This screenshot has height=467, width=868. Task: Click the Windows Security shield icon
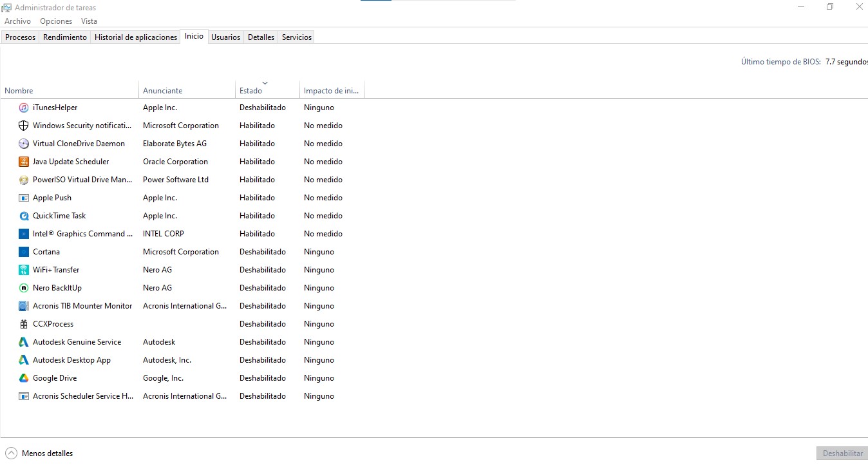pyautogui.click(x=24, y=126)
